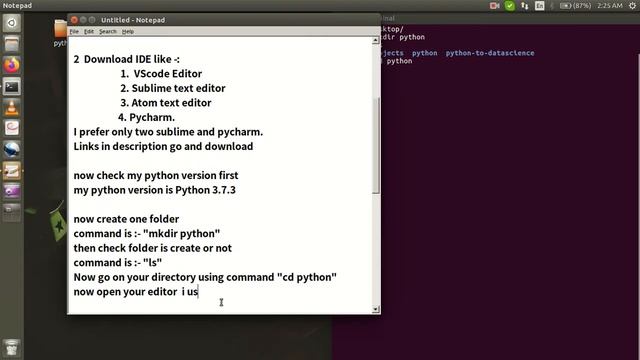Viewport: 640px width, 360px height.
Task: Open the network connections indicator
Action: pyautogui.click(x=524, y=6)
